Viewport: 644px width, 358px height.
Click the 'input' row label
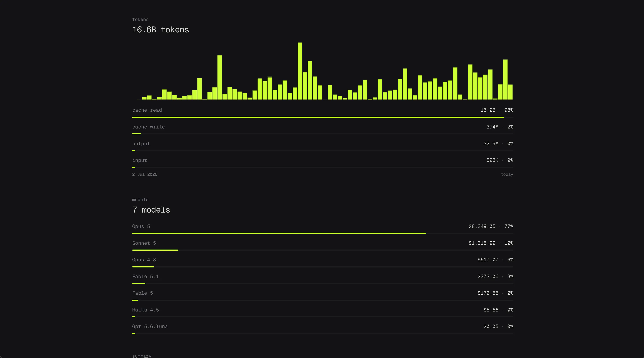[139, 160]
